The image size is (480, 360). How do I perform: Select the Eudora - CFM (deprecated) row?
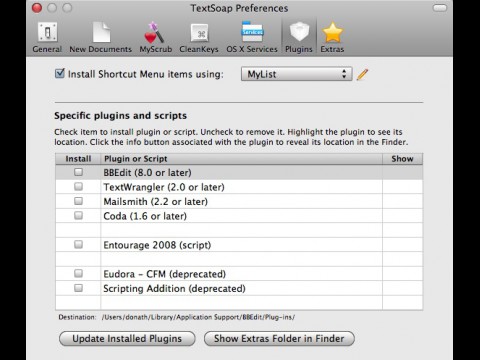pos(239,274)
